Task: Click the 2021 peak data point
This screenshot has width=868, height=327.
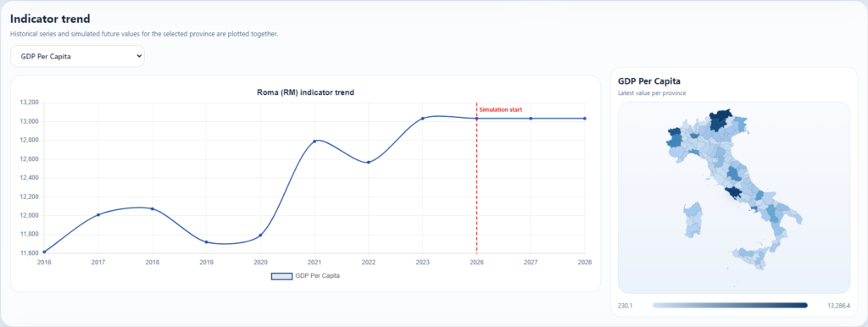Action: click(x=314, y=141)
